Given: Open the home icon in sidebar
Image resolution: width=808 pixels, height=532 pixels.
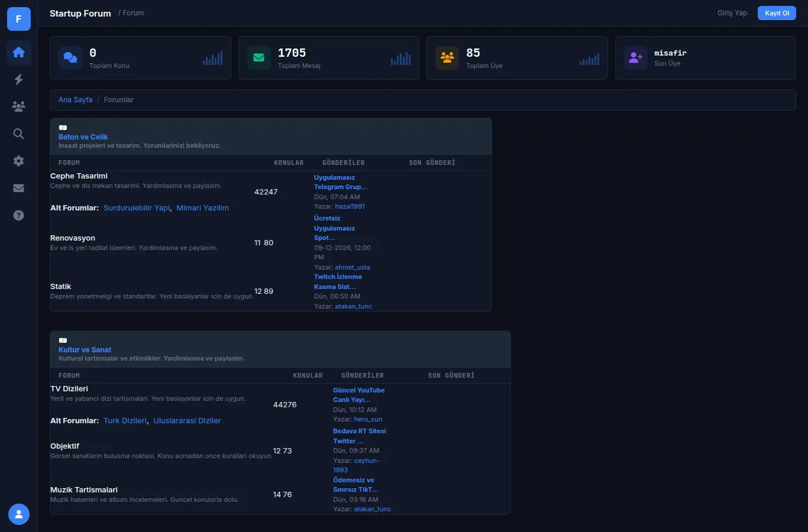Looking at the screenshot, I should [x=18, y=52].
